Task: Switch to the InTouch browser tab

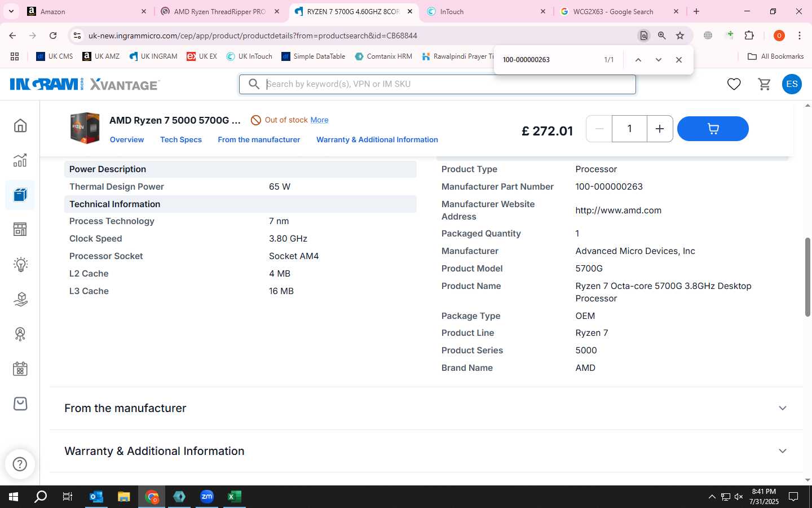Action: click(486, 11)
